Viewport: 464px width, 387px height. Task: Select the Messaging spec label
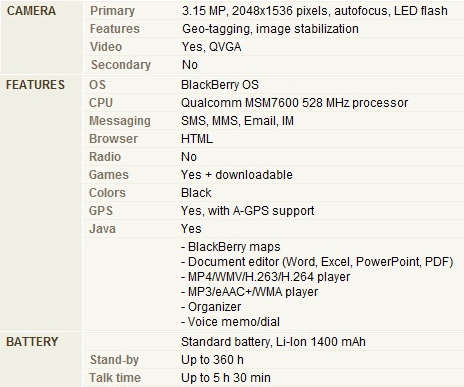[x=120, y=121]
